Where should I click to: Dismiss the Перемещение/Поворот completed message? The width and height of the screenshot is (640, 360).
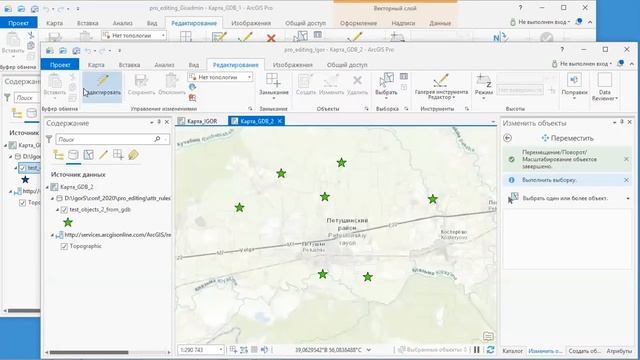coord(627,159)
